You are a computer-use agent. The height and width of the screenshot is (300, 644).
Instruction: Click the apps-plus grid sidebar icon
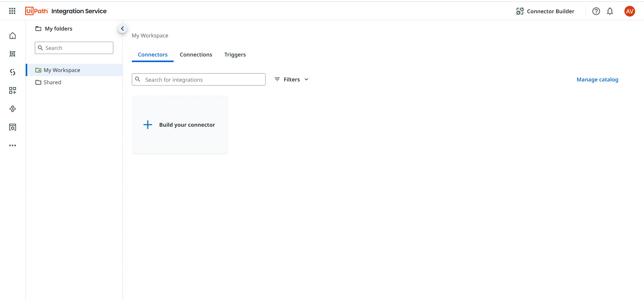tap(12, 91)
